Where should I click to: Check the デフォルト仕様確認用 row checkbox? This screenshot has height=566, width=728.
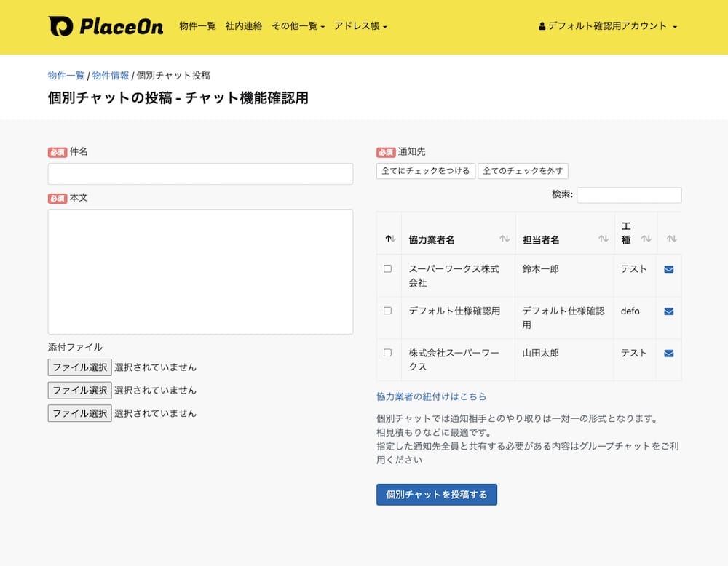pos(388,311)
